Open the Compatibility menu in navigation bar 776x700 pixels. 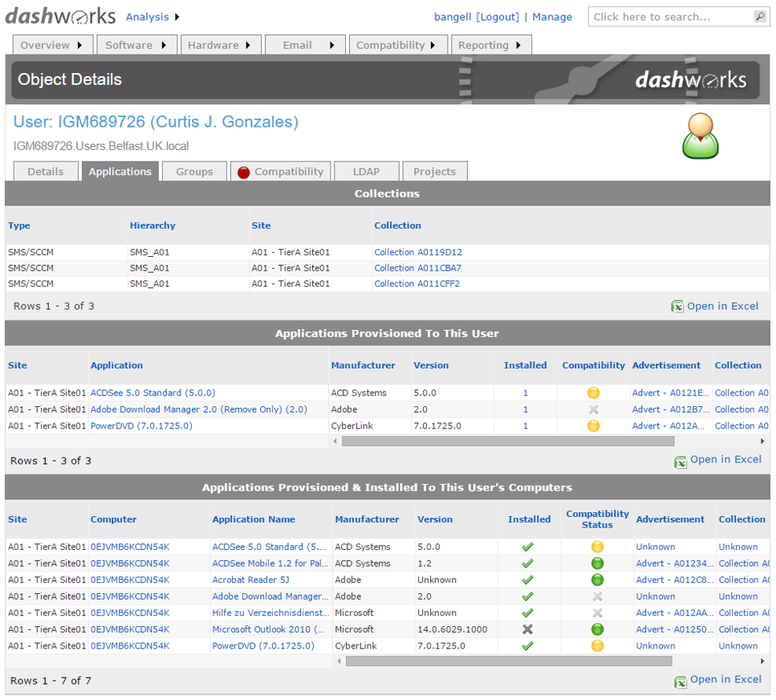[398, 45]
